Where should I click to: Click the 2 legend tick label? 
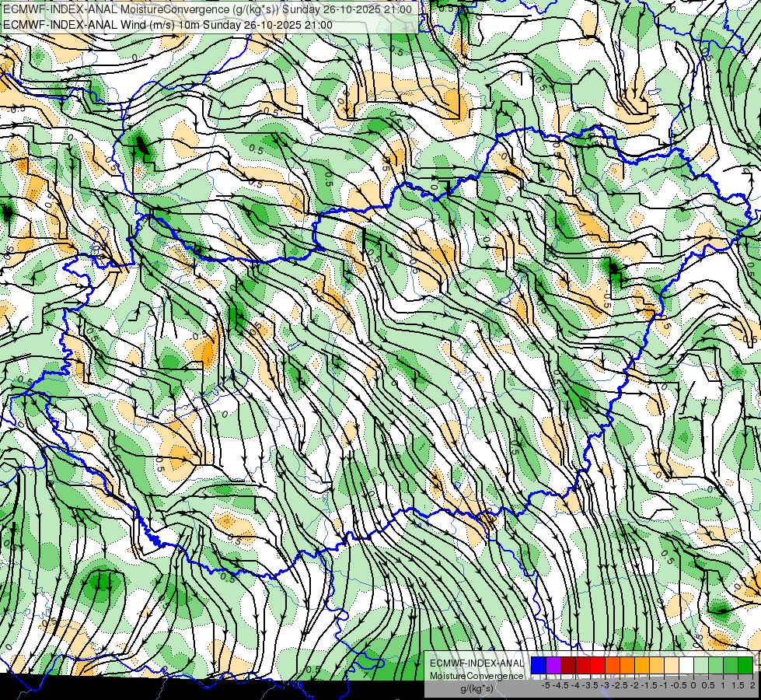[752, 685]
